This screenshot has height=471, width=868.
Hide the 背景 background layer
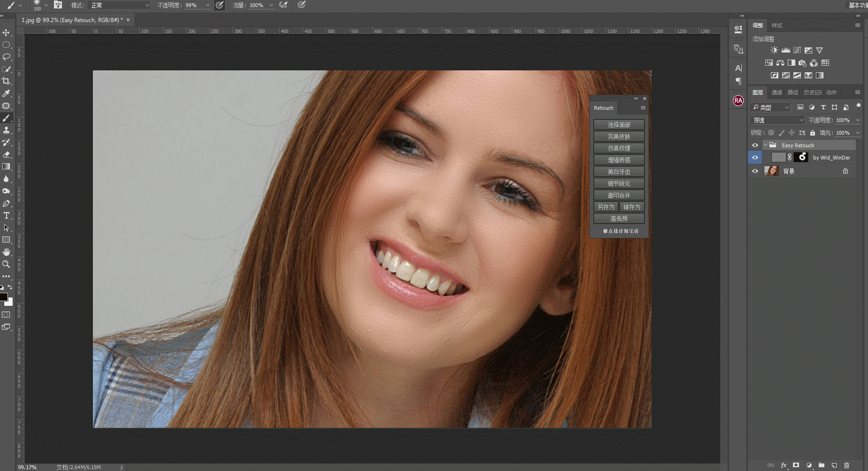click(x=755, y=171)
